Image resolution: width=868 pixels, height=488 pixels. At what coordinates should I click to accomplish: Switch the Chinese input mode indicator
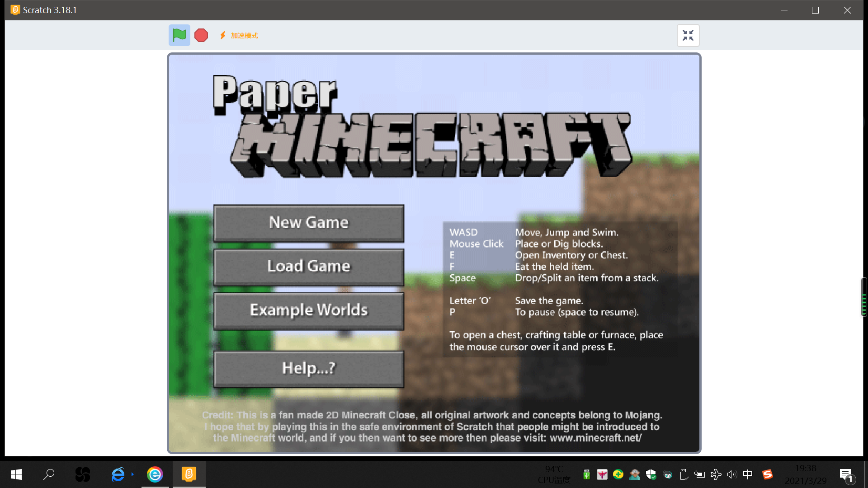coord(748,474)
